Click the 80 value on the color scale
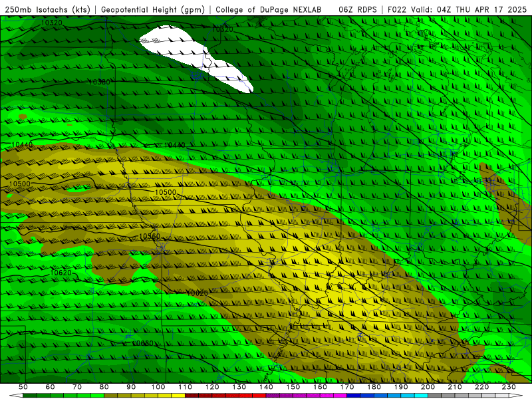The width and height of the screenshot is (532, 399). pos(104,387)
